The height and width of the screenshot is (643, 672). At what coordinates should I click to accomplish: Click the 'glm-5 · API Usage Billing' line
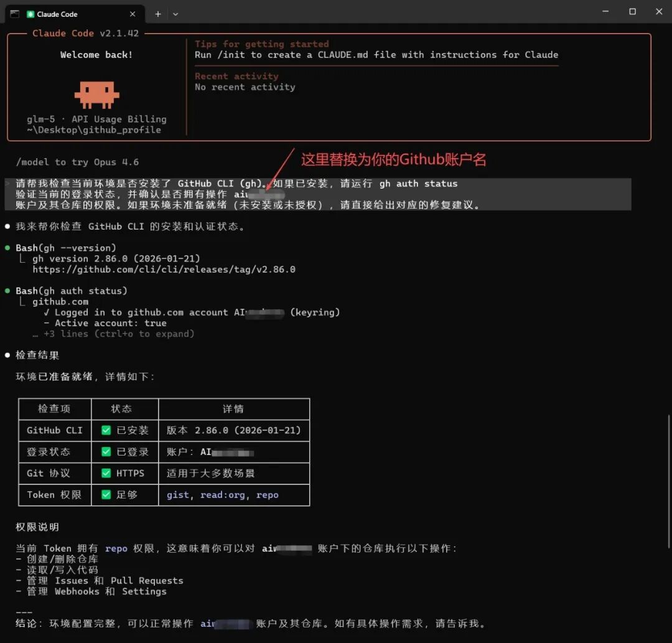(x=96, y=119)
